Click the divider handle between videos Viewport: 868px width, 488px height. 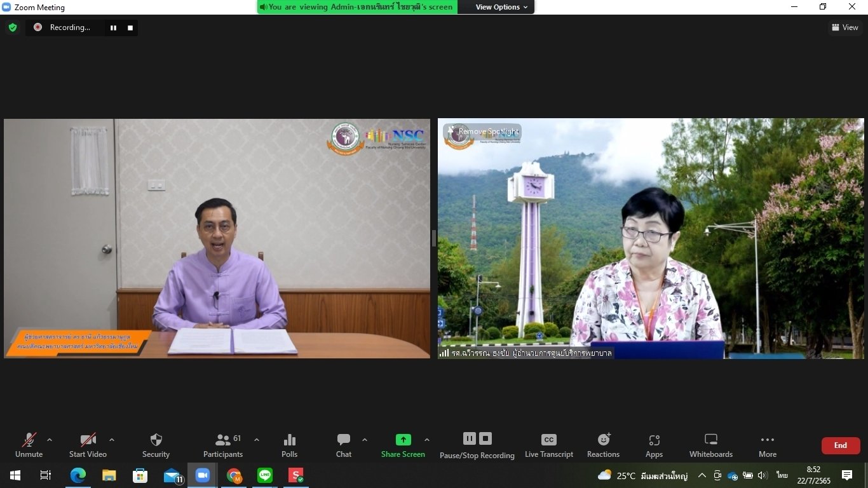pyautogui.click(x=434, y=238)
